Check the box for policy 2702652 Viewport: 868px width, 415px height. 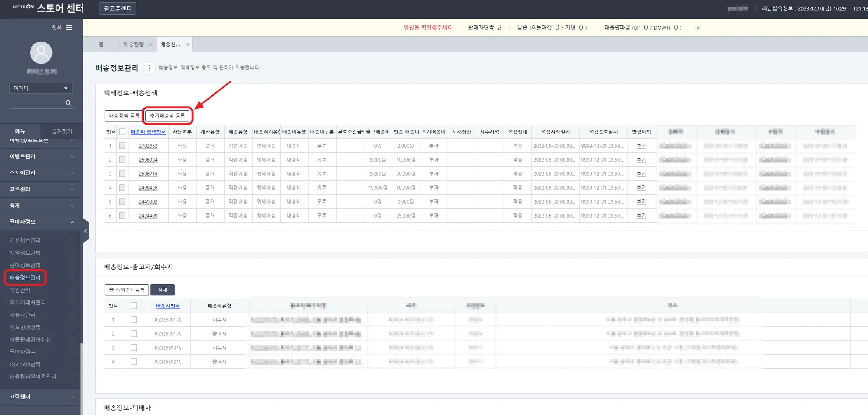[122, 146]
